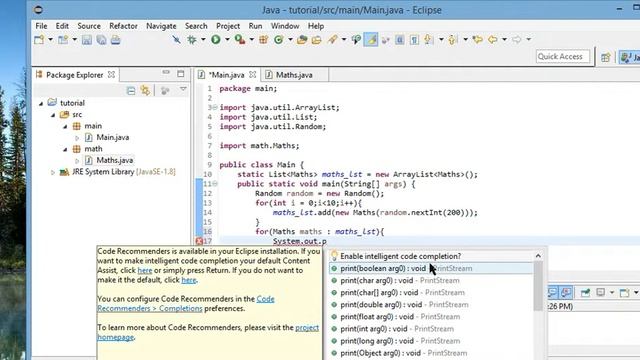
Task: Open the Package Explorer View Menu triangle
Action: [x=183, y=89]
